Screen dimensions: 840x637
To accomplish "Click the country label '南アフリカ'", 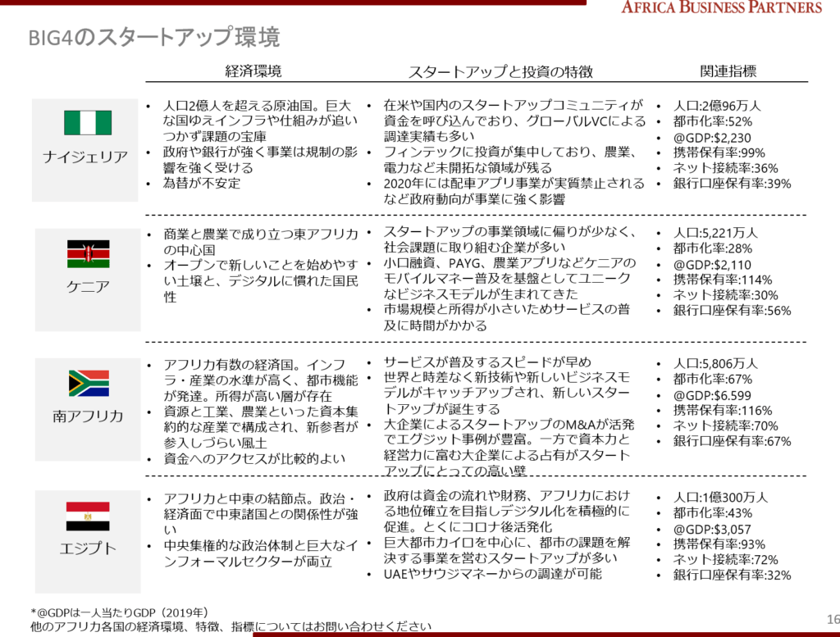I will 88,416.
